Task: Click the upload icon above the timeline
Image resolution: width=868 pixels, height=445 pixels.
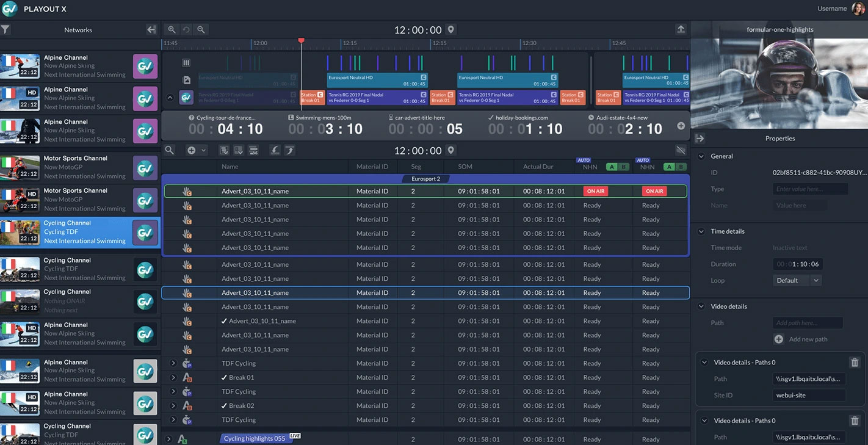Action: click(x=681, y=29)
